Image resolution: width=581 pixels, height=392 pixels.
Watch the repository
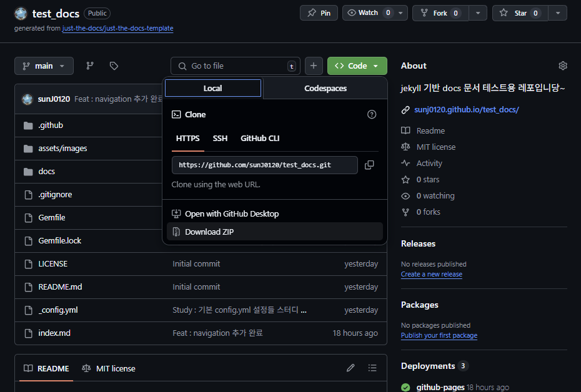368,13
